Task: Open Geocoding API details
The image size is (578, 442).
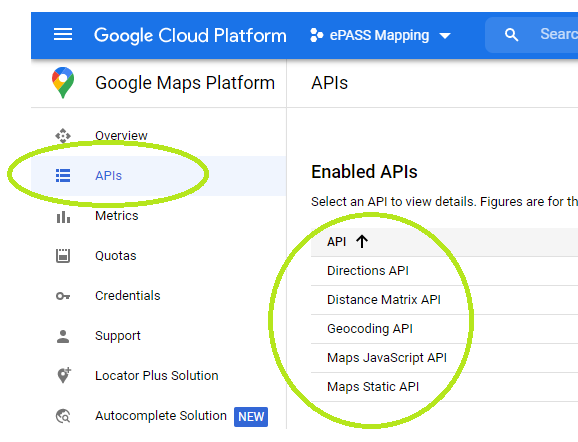Action: [370, 329]
